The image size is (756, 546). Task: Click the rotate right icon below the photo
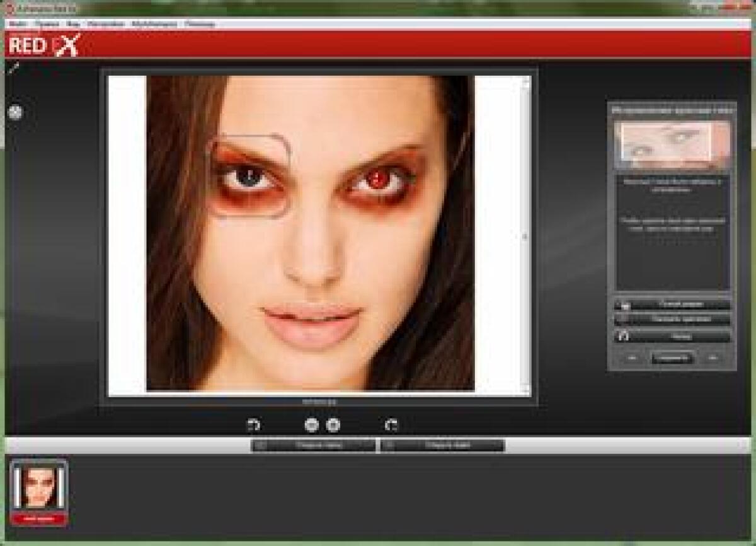(391, 426)
